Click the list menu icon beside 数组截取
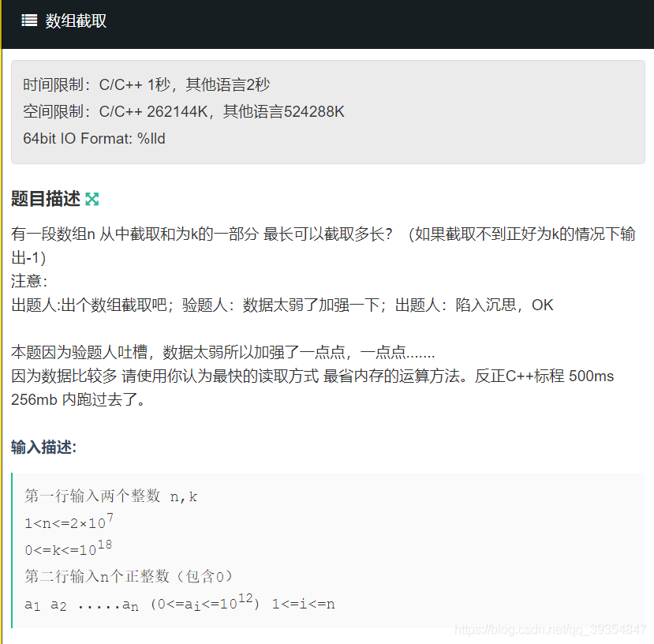 click(x=29, y=21)
